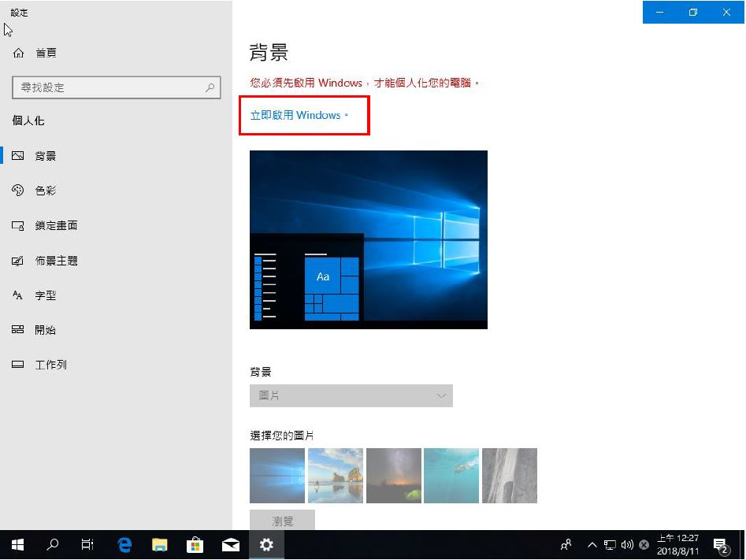Click the 立即啟用 Windows link
746x560 pixels.
click(x=299, y=115)
